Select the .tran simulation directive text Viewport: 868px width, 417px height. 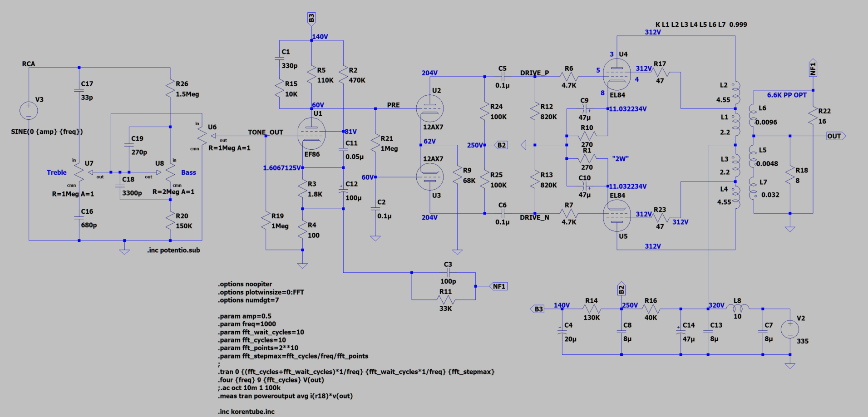tap(356, 372)
